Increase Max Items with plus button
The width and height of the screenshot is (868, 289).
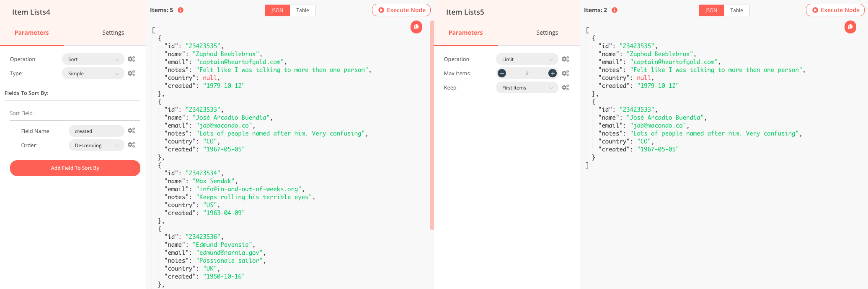(x=553, y=74)
